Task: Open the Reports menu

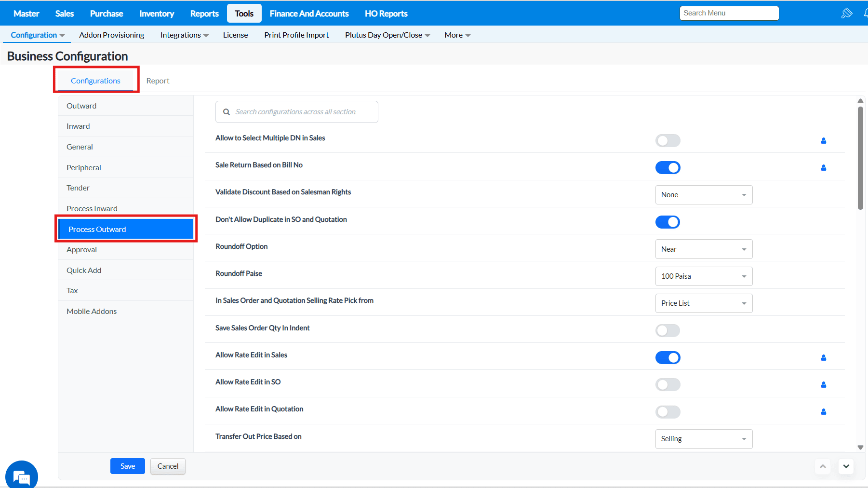Action: 204,14
